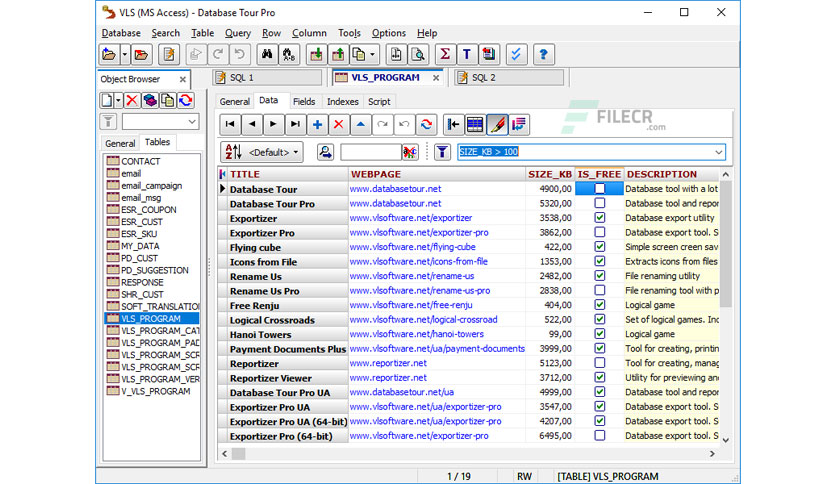Click the TITLE column header
836x484 pixels.
[x=288, y=174]
